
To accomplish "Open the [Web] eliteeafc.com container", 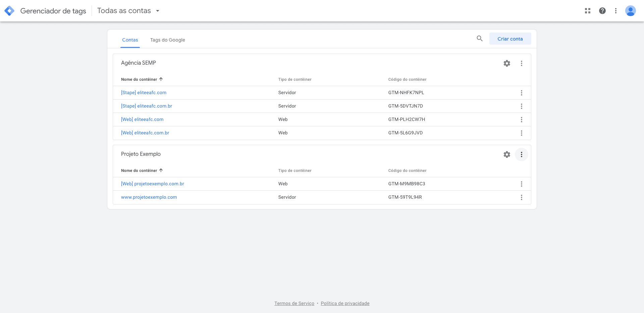I will [142, 119].
